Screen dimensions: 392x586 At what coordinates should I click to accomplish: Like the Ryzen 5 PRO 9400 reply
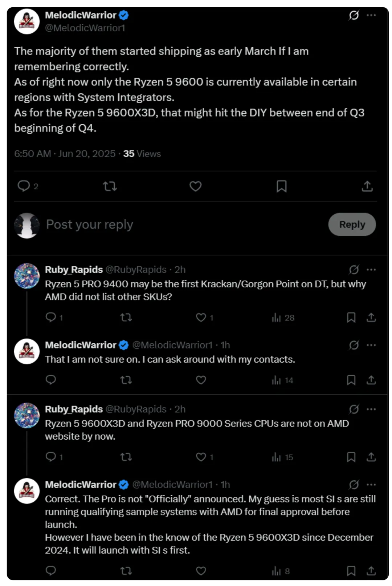pos(201,318)
